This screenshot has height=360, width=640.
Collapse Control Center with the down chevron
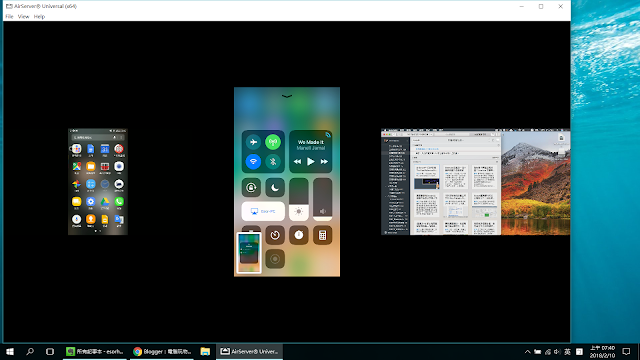[287, 96]
